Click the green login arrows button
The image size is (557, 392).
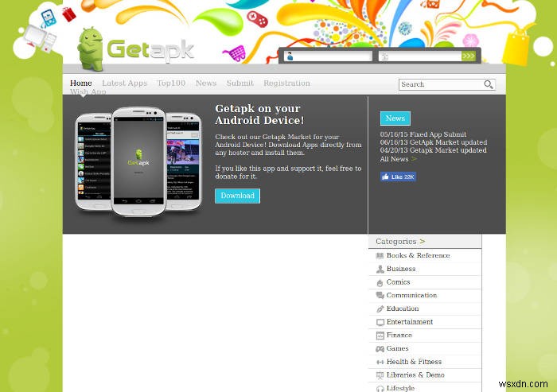[x=469, y=56]
